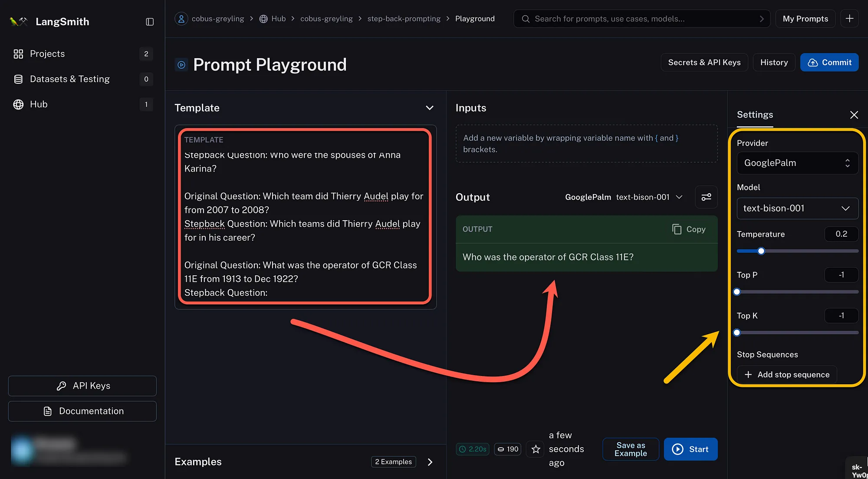Open the step-back-prompting breadcrumb
868x479 pixels.
click(x=404, y=19)
